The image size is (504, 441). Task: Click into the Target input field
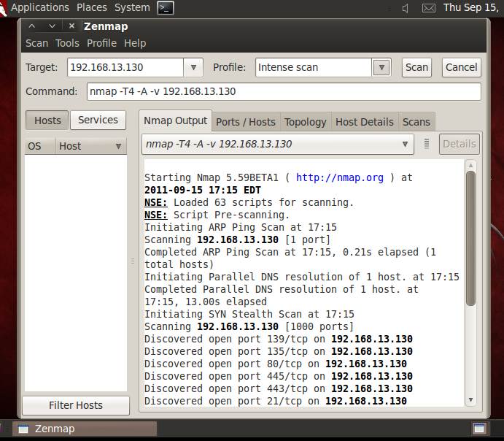coord(125,67)
